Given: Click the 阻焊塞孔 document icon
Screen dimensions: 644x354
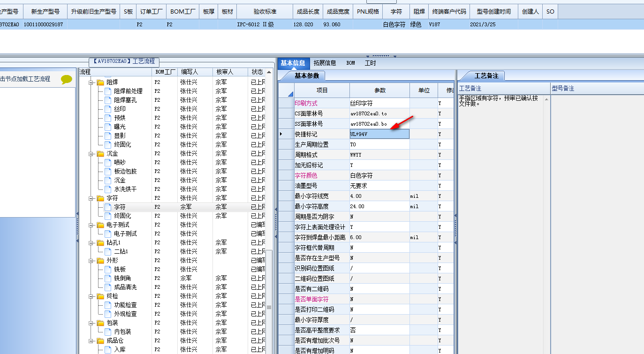Looking at the screenshot, I should point(108,100).
